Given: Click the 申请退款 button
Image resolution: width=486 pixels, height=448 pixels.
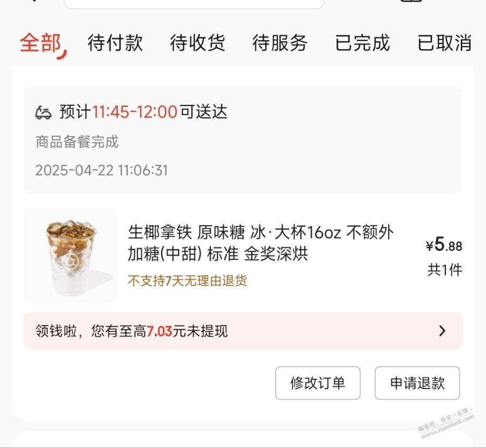Looking at the screenshot, I should [417, 383].
